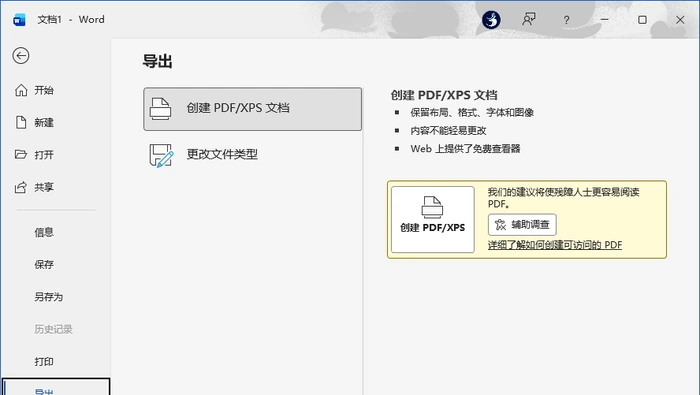The image size is (700, 395).
Task: Select 创建 PDF/XPS 文档 export option
Action: [253, 109]
